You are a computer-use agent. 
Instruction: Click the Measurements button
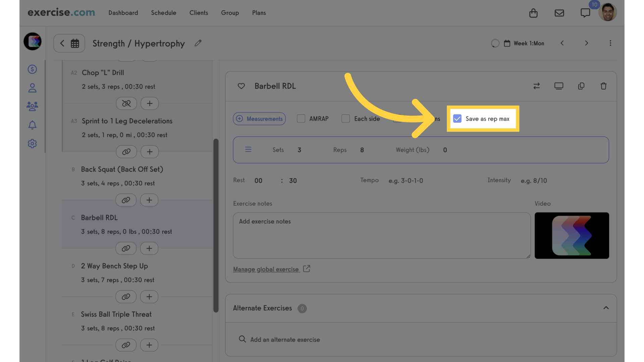[x=259, y=119]
